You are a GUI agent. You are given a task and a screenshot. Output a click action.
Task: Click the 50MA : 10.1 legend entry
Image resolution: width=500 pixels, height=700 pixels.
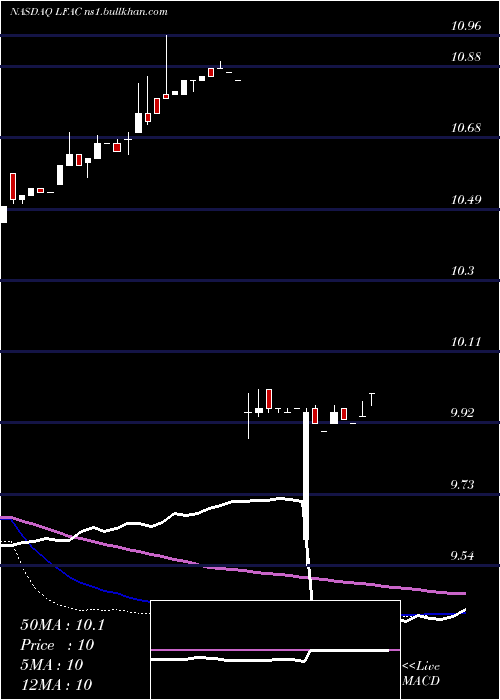tap(62, 625)
